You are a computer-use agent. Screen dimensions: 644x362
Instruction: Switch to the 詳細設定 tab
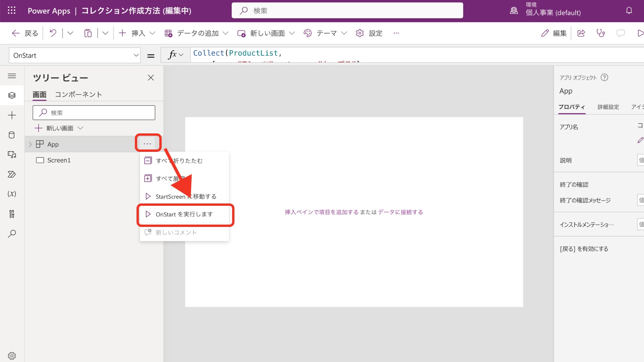coord(608,107)
